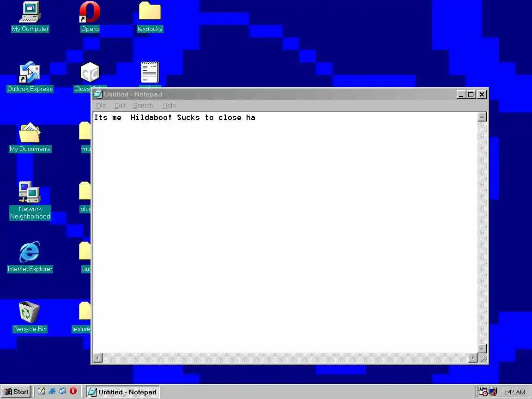Screen dimensions: 532x399
Task: Open Notepad's File menu
Action: (101, 105)
